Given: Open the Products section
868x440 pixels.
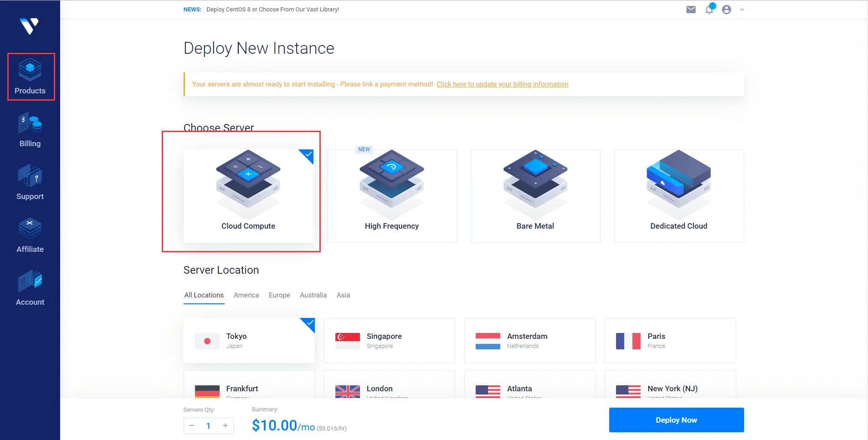Looking at the screenshot, I should click(x=30, y=77).
